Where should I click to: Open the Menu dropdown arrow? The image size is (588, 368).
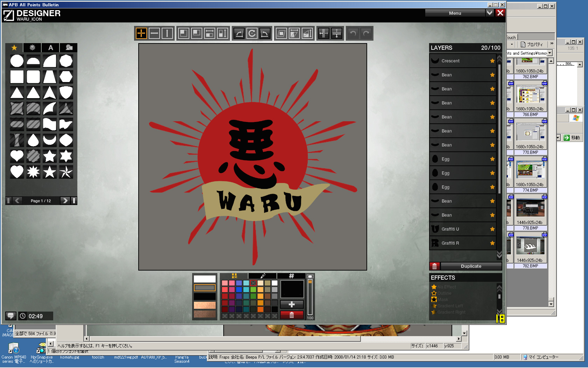[x=490, y=13]
